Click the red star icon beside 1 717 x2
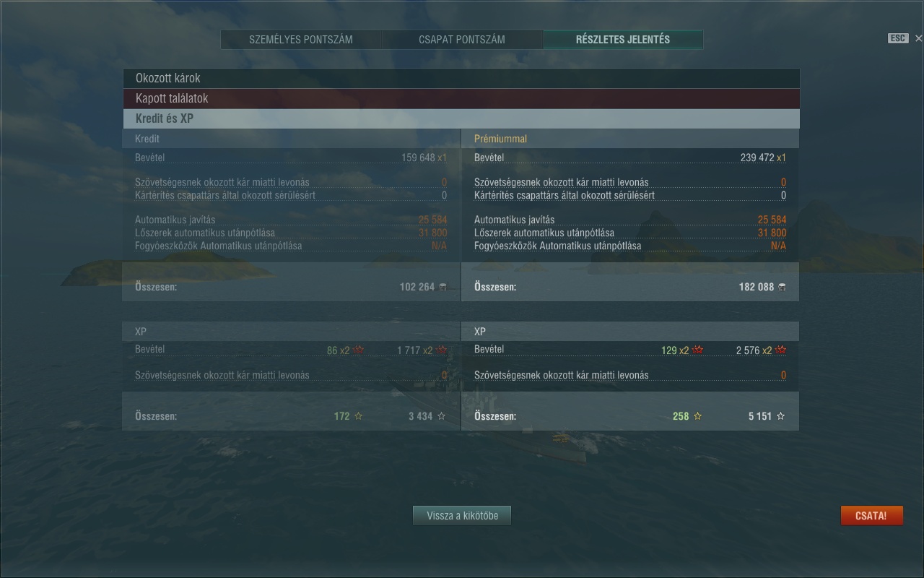The height and width of the screenshot is (578, 924). tap(442, 350)
